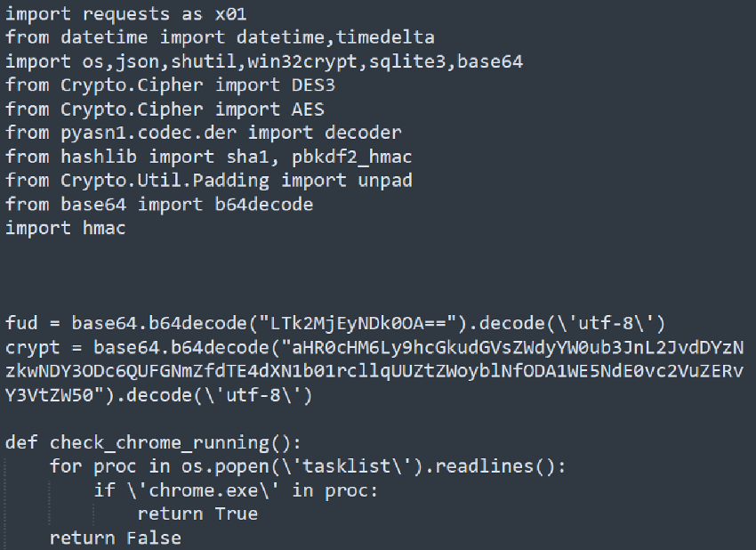
Task: Click 'os.popen' in the for loop
Action: point(225,466)
